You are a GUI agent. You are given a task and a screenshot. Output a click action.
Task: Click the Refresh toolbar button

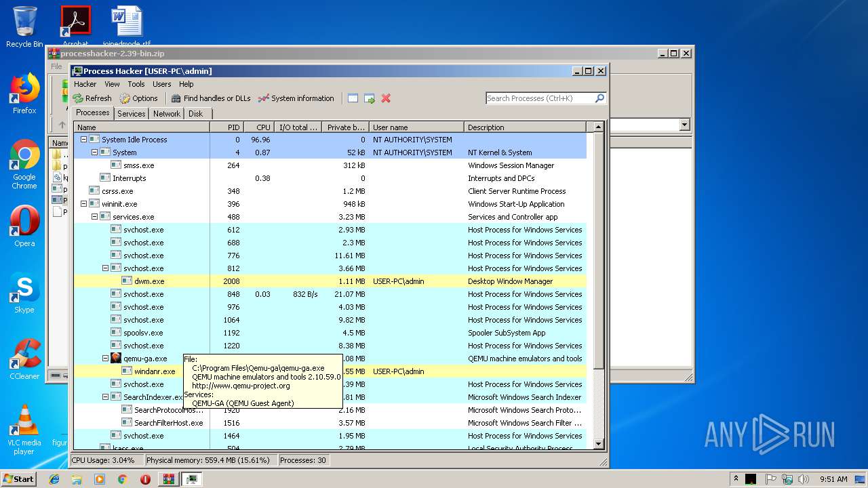pyautogui.click(x=92, y=98)
